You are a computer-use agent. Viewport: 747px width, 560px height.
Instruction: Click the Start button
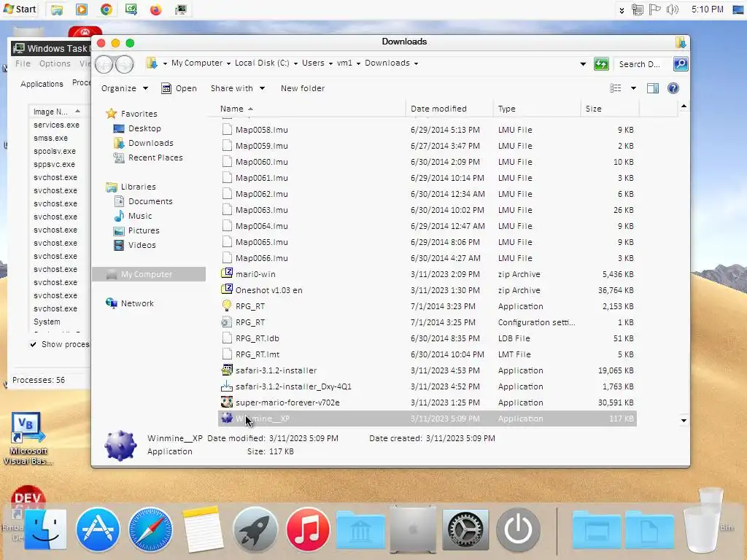[20, 9]
